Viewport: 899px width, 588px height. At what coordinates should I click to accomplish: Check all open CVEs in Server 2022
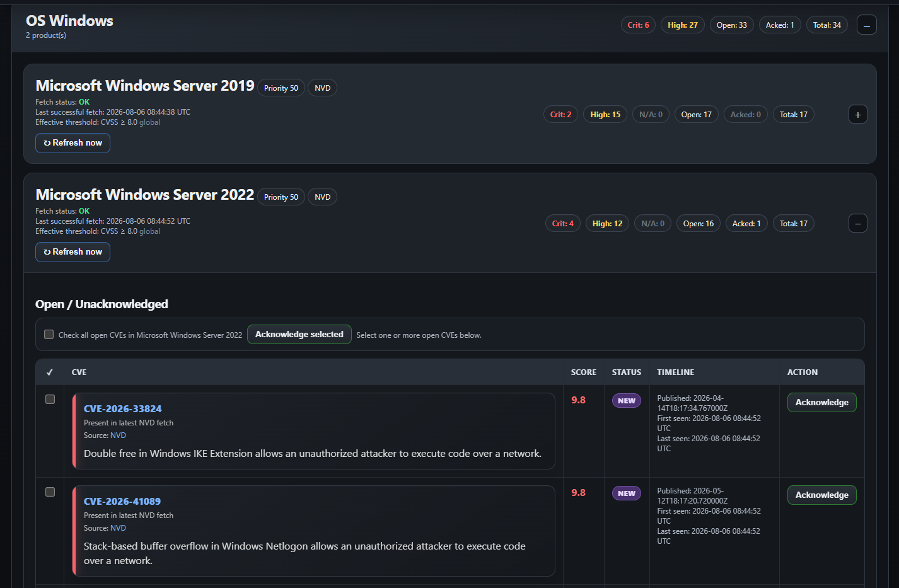coord(49,335)
